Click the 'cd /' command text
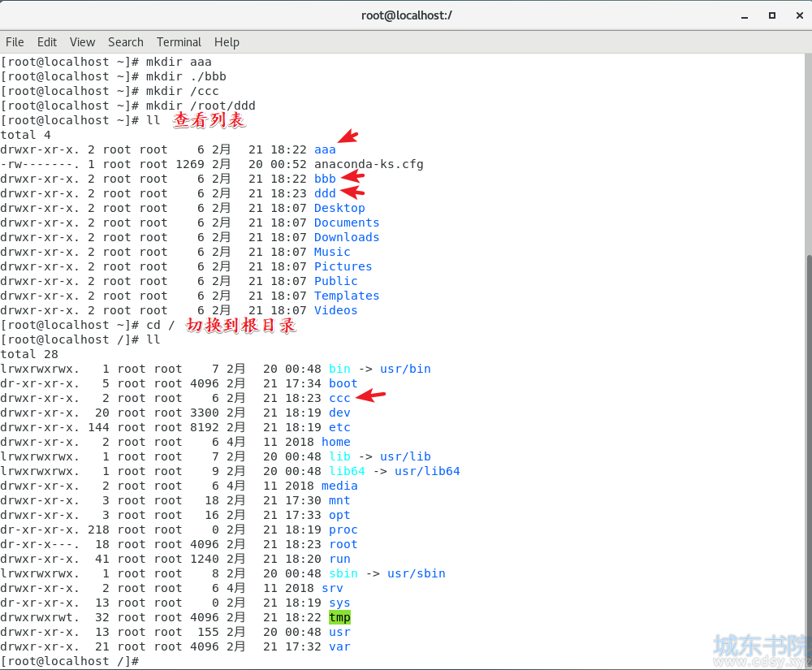The width and height of the screenshot is (812, 670). pos(161,325)
